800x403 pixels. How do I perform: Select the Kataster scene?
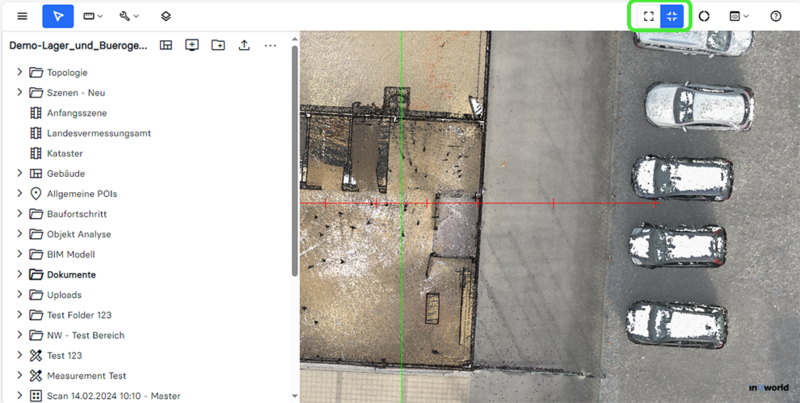65,153
